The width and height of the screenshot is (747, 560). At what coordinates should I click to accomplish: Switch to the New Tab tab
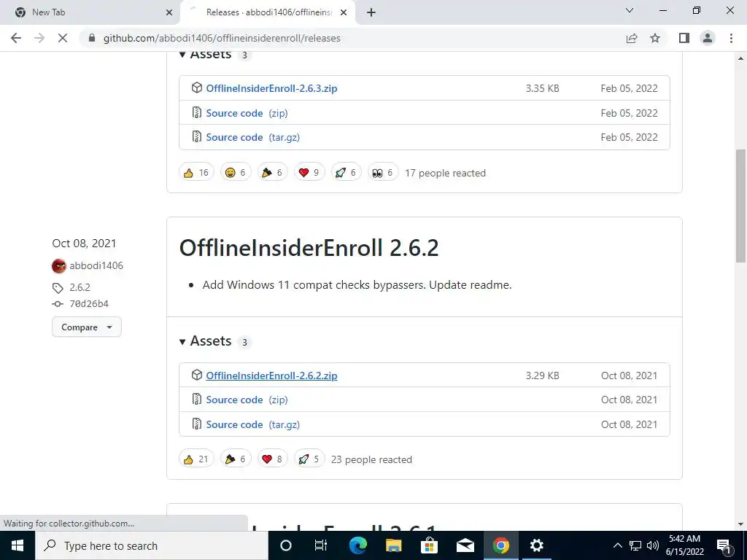[x=90, y=12]
